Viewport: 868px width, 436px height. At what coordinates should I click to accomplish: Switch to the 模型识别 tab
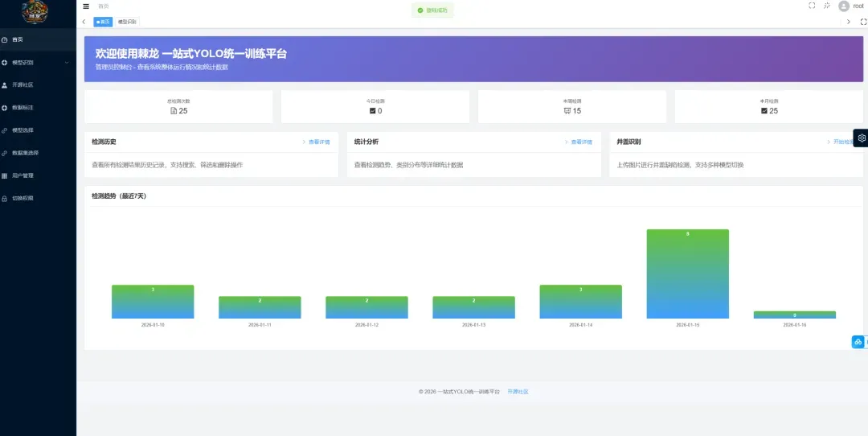click(x=127, y=22)
